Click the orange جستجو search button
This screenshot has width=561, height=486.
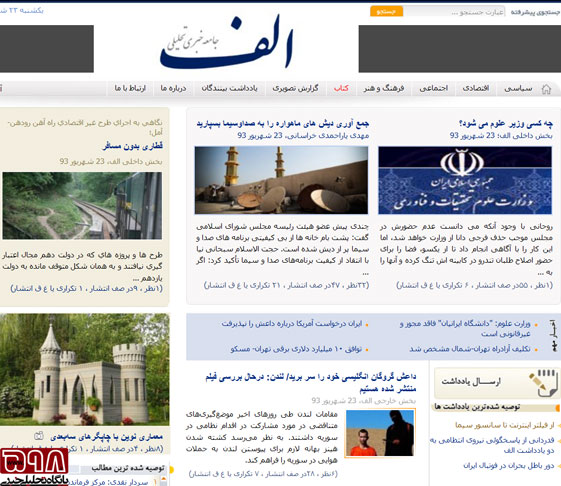click(x=386, y=11)
